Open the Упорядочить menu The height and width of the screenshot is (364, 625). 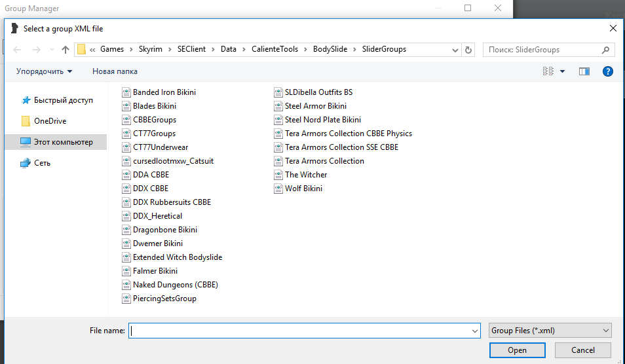point(44,71)
